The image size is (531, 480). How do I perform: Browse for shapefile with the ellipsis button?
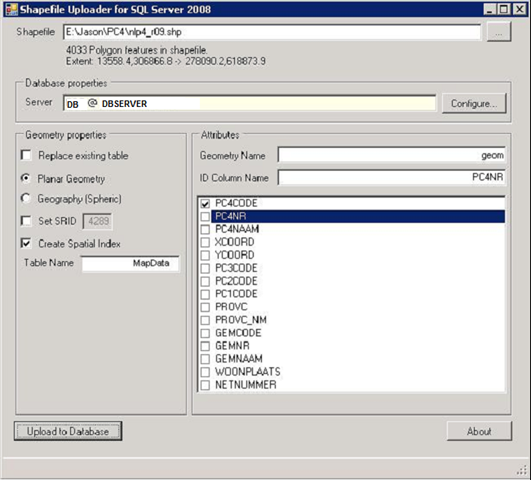click(x=498, y=32)
